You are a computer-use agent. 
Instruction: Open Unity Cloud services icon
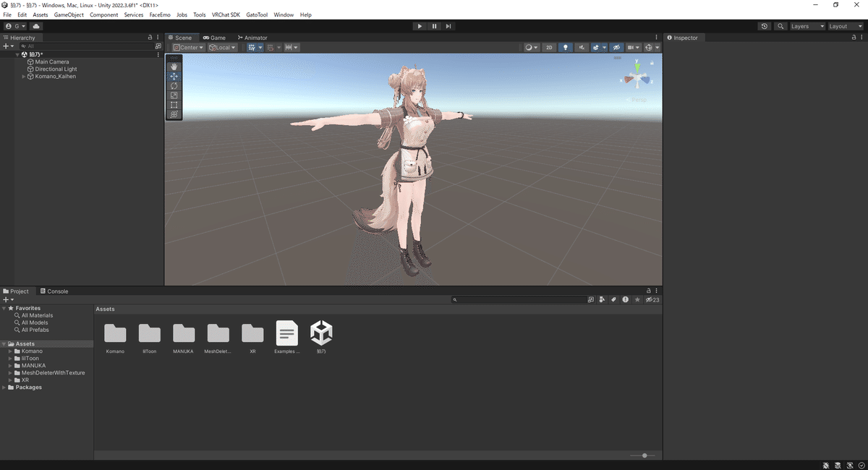(x=36, y=26)
